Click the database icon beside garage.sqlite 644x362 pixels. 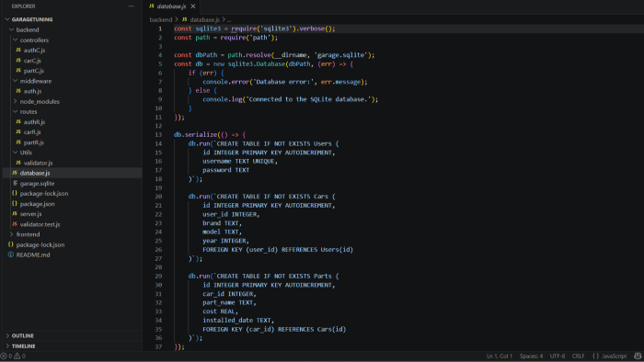coord(15,183)
